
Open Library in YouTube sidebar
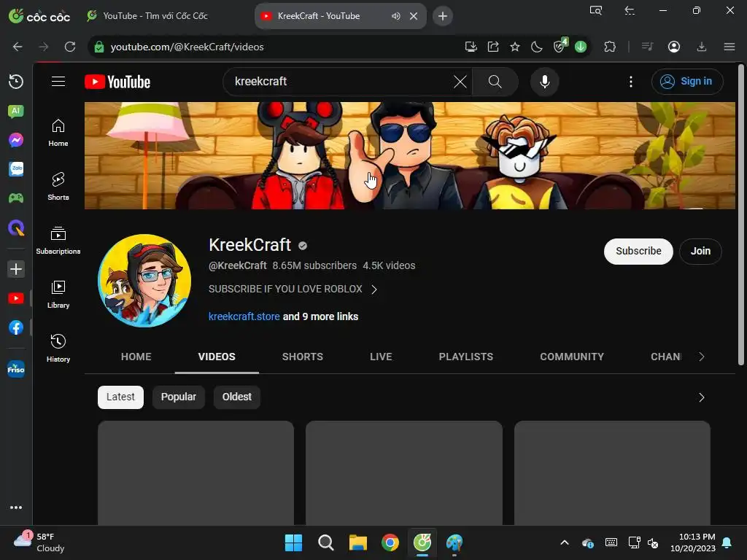point(58,294)
